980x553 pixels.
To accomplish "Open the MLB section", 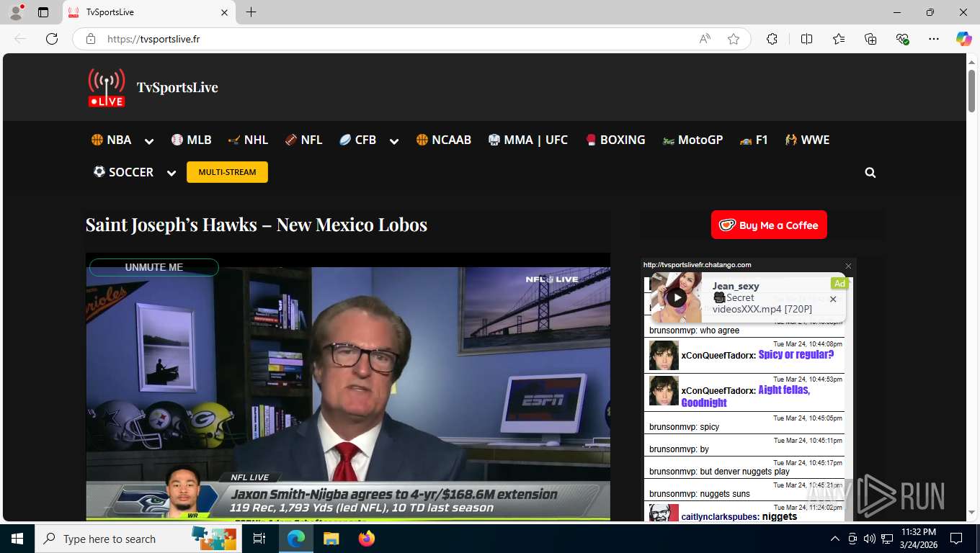I will click(192, 140).
